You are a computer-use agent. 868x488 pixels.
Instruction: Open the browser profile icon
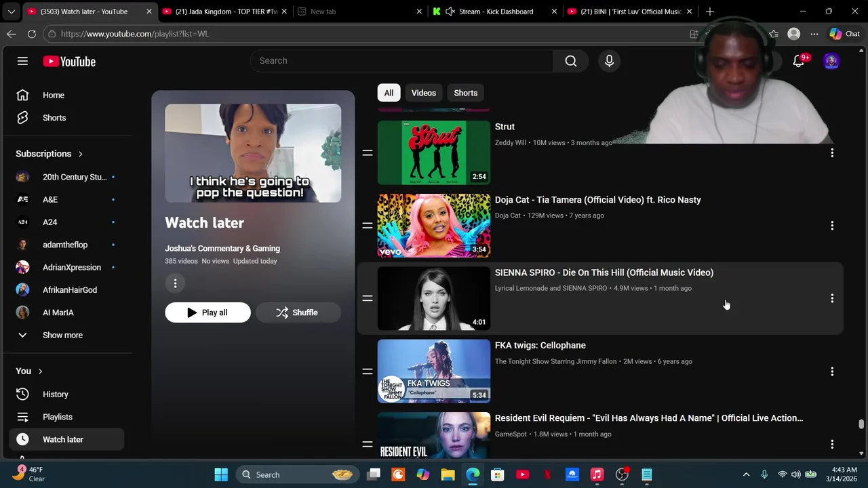(793, 34)
